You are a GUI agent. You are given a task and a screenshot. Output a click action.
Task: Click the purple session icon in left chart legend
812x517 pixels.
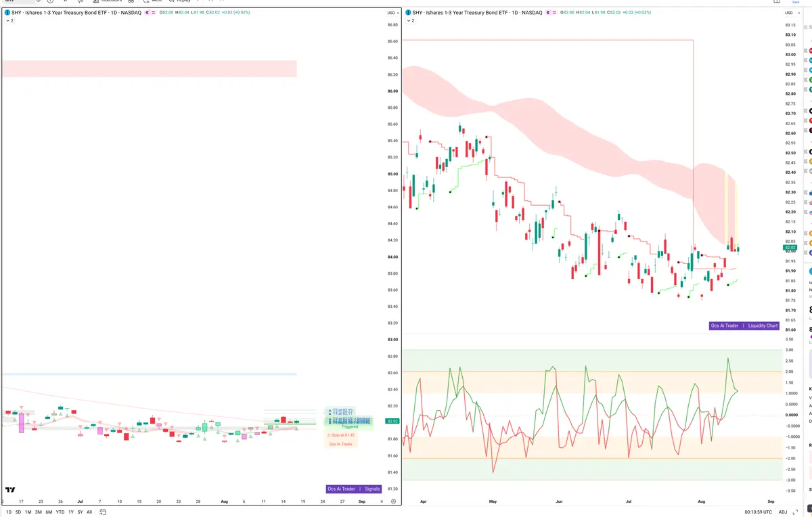[149, 13]
